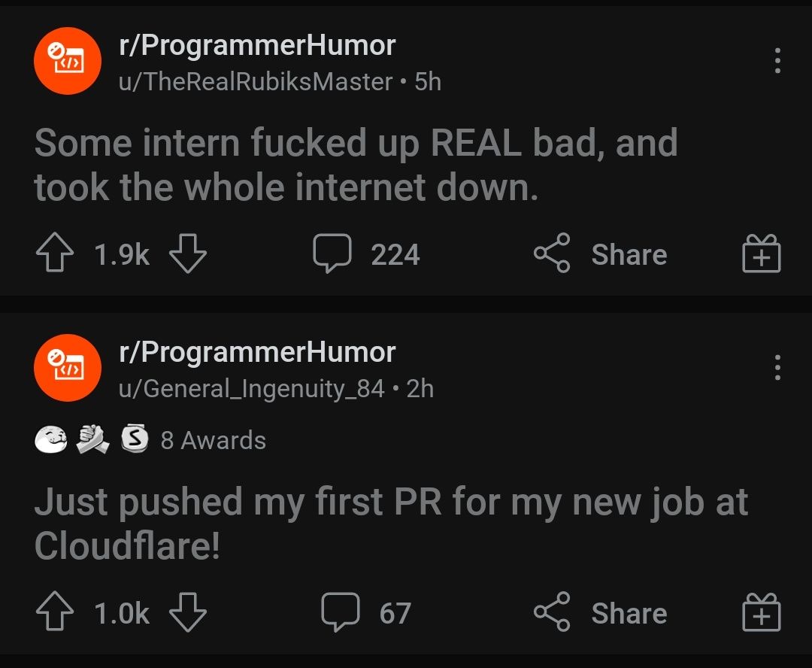Downvote the intern took internet down post
The width and height of the screenshot is (812, 668).
tap(187, 253)
